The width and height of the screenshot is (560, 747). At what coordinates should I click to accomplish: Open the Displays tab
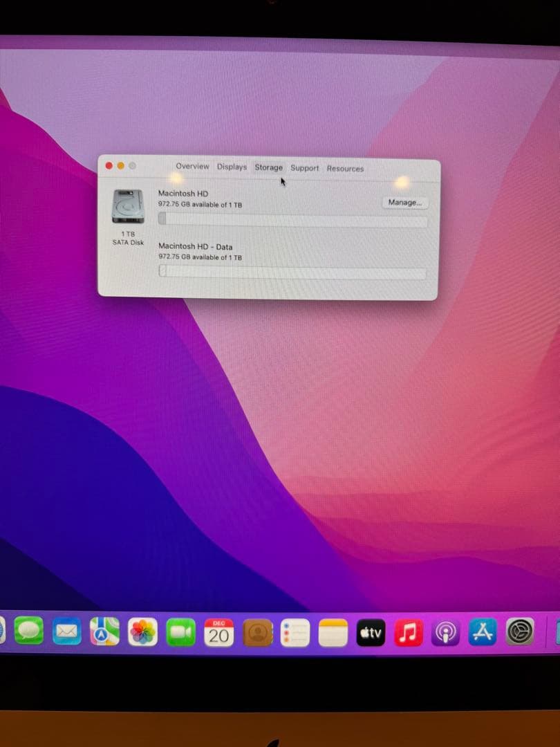tap(231, 167)
